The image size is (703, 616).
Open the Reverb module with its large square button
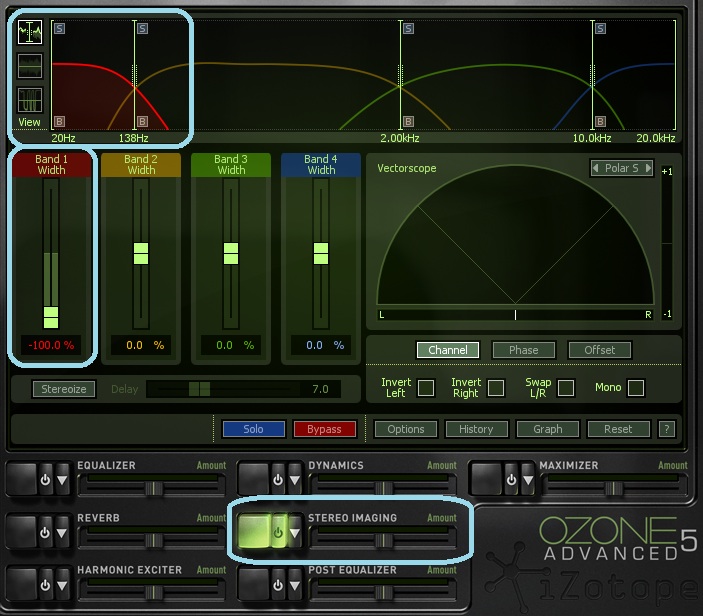pos(21,532)
